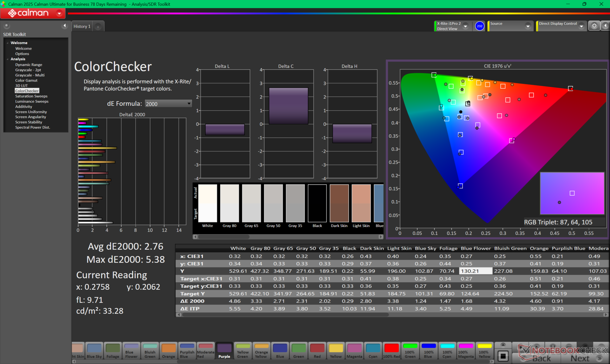610x364 pixels.
Task: Expand the Direct Display Control dropdown
Action: click(581, 26)
